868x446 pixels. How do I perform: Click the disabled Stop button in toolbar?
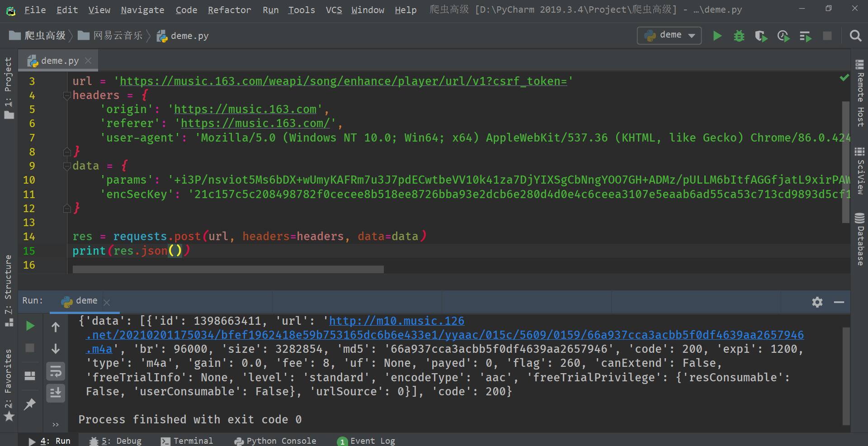pyautogui.click(x=827, y=36)
